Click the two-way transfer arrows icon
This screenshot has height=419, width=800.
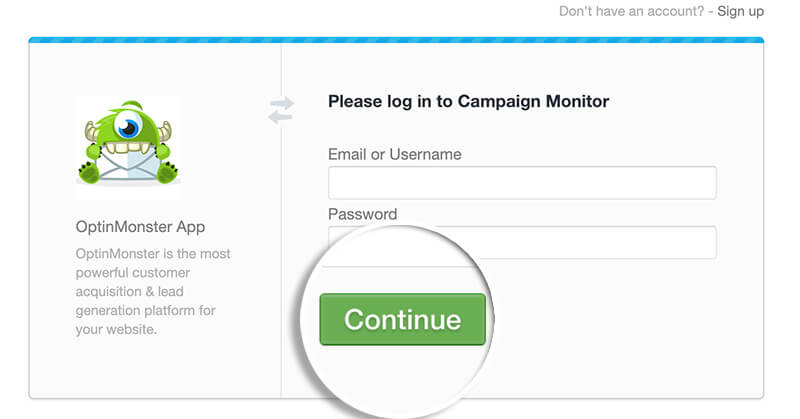[281, 111]
